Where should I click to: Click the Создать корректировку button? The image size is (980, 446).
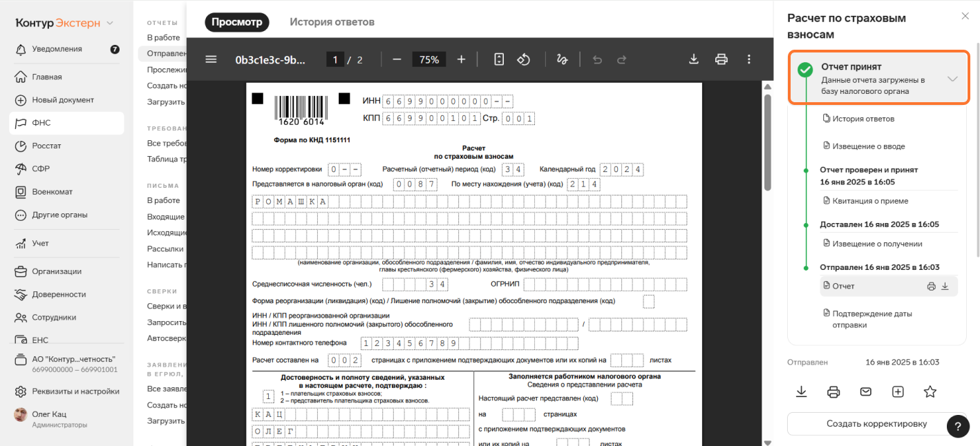pos(877,424)
